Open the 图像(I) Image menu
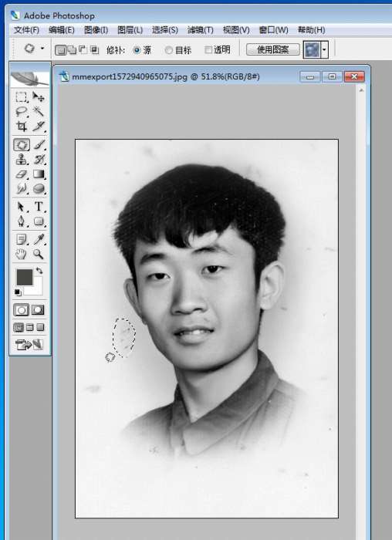This screenshot has width=392, height=540. [x=96, y=30]
